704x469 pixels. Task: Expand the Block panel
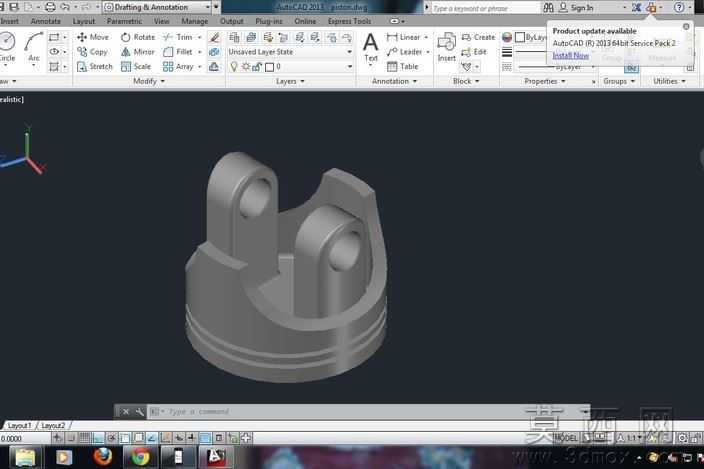[x=466, y=81]
